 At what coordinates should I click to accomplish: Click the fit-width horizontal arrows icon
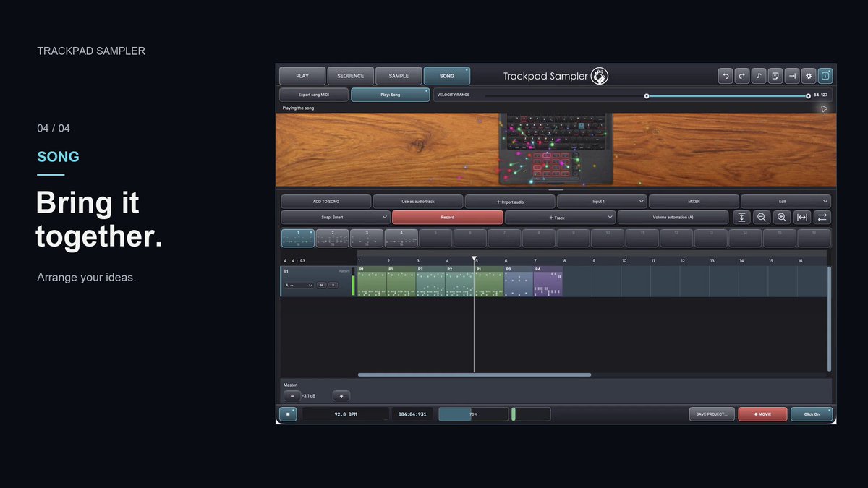tap(802, 217)
